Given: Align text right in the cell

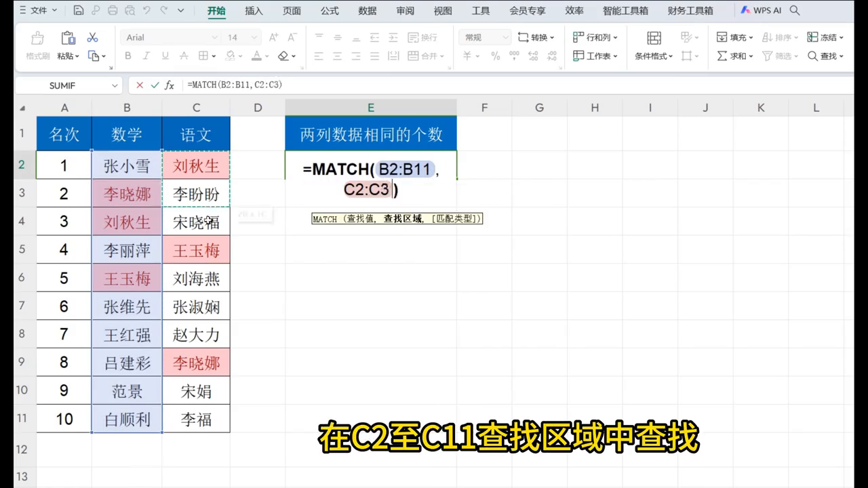Looking at the screenshot, I should click(x=355, y=56).
